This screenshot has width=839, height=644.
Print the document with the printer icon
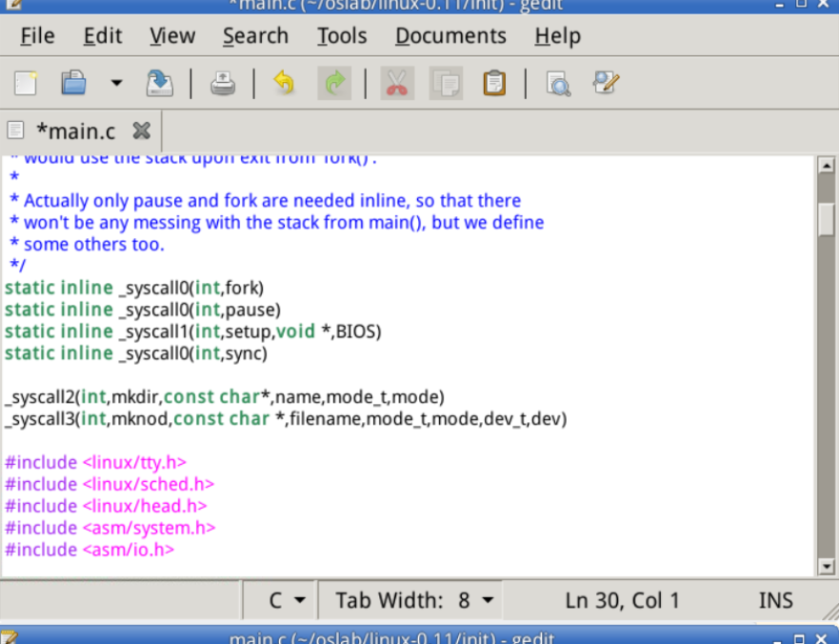click(223, 84)
